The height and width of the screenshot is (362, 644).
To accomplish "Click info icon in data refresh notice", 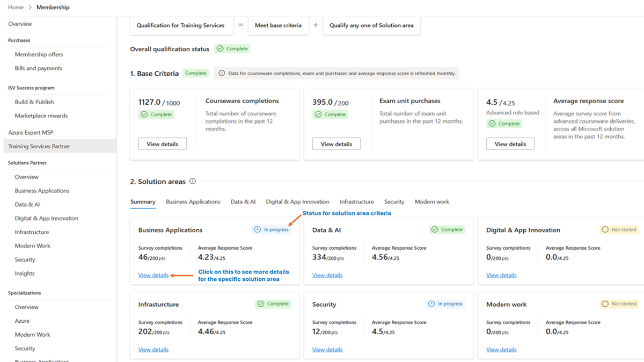I will coord(222,74).
